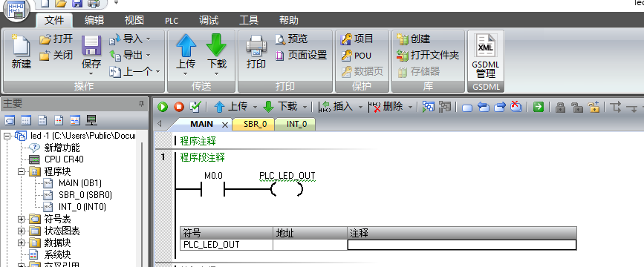Click the 保存 floppy disk icon
644x267 pixels.
[91, 45]
